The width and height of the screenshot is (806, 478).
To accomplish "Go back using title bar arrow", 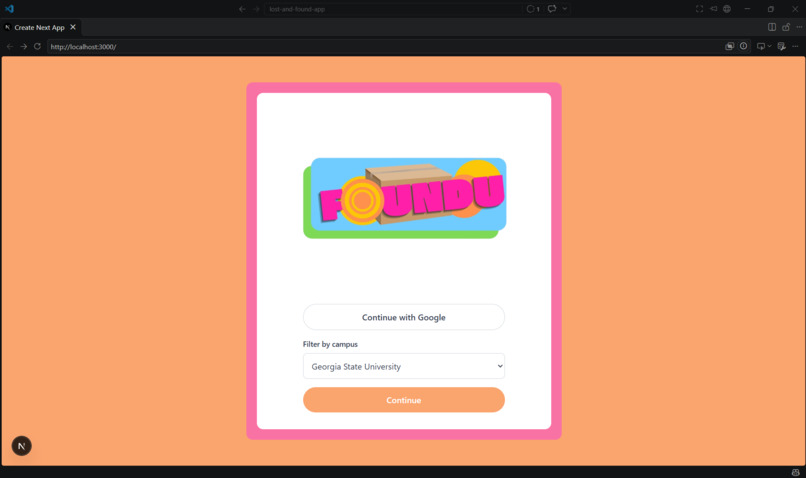I will pos(242,9).
